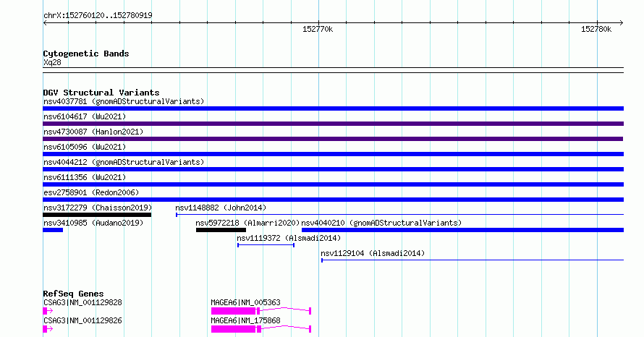This screenshot has height=337, width=644.
Task: Select the RefSeq Genes track title
Action: pyautogui.click(x=73, y=294)
